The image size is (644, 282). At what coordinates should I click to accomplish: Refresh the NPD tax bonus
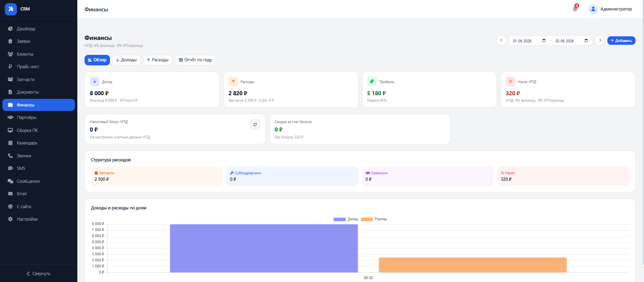click(x=255, y=125)
